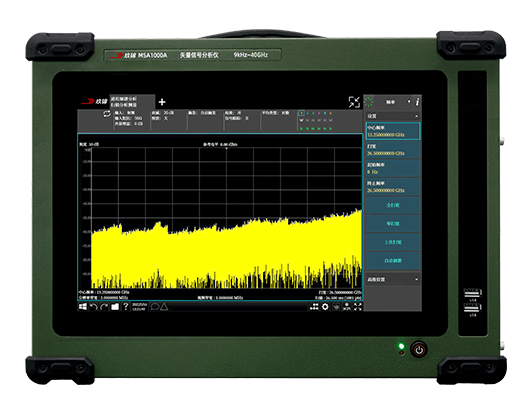Select trace 4 in the trace panel

319,113
